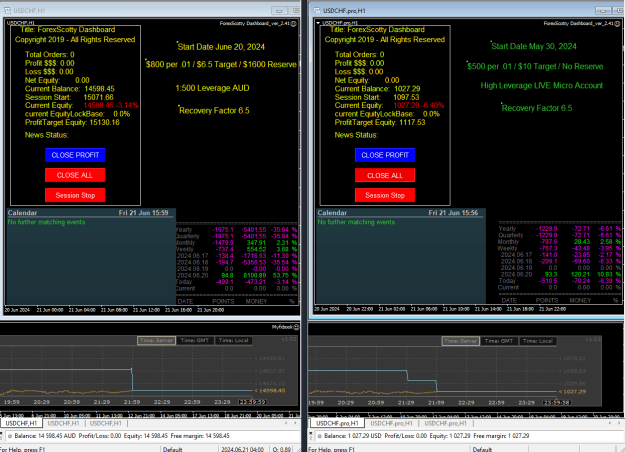The width and height of the screenshot is (625, 452).
Task: Click the 'Start Date May 30, 2024' label
Action: (x=534, y=46)
